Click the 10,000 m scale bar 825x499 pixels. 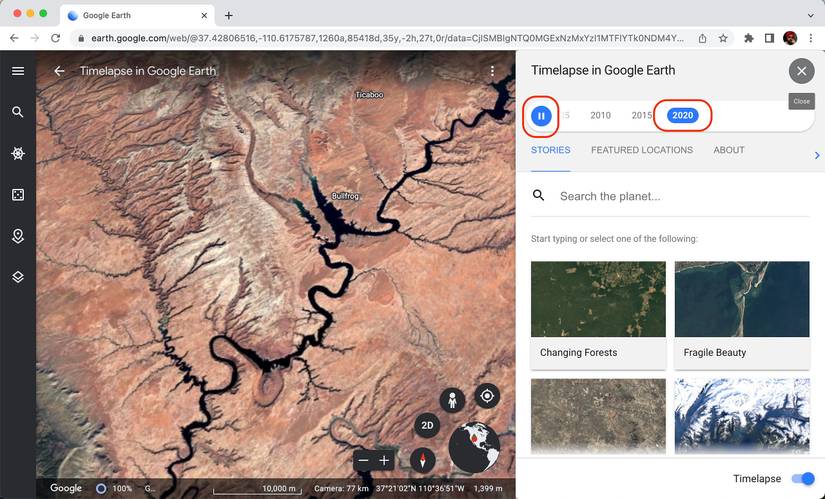255,490
